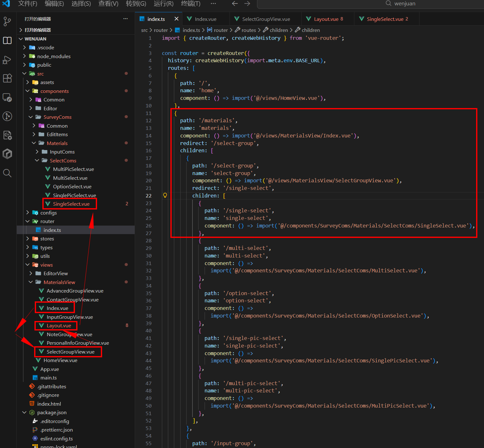Open the 转到(G) menu

[x=136, y=3]
